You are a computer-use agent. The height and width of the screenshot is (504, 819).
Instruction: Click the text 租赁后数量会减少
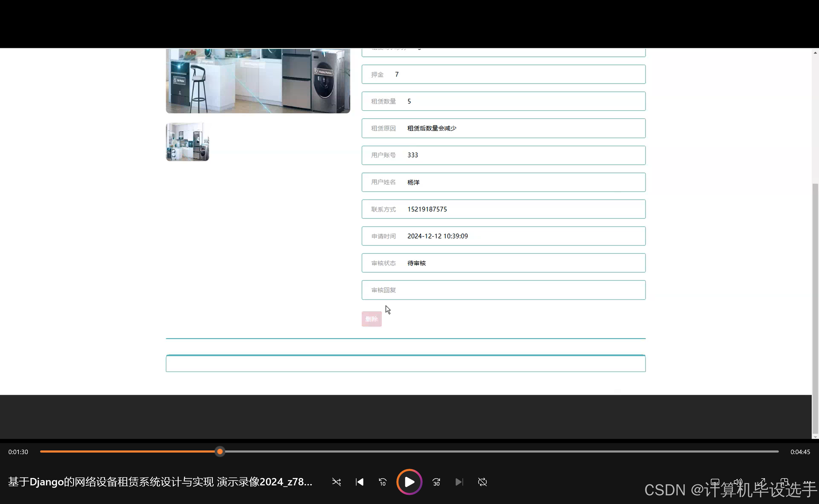point(432,128)
